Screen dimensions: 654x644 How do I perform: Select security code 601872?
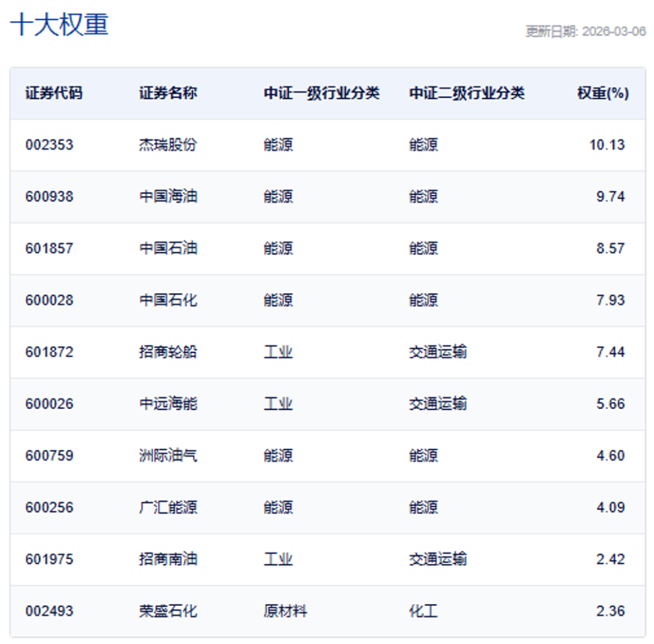click(x=49, y=352)
